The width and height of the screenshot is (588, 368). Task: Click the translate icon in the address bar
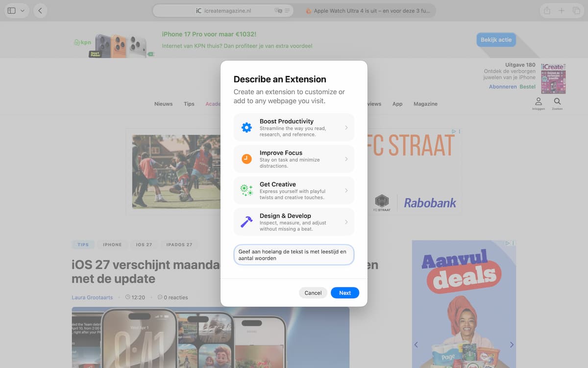(x=278, y=11)
